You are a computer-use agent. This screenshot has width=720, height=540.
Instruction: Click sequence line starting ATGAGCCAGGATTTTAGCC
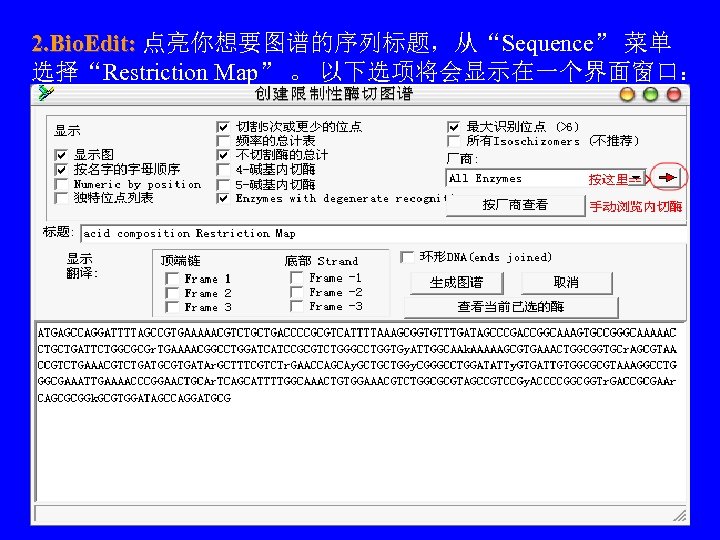[357, 332]
